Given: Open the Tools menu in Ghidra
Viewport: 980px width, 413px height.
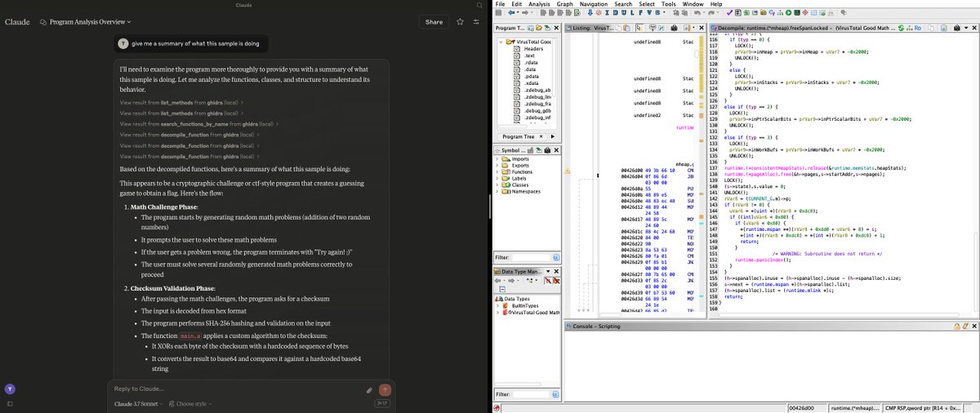Looking at the screenshot, I should tap(669, 4).
